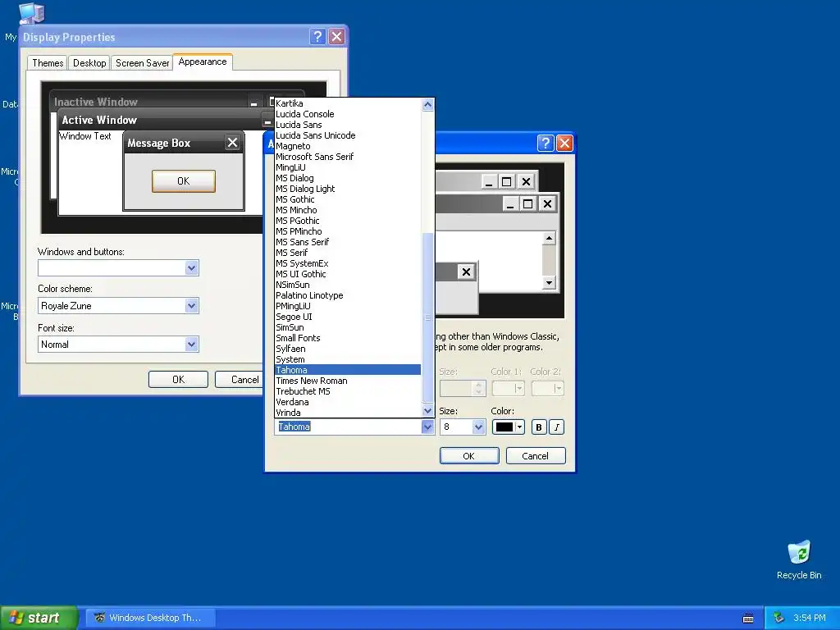
Task: Select MS SystemEx font
Action: [348, 263]
